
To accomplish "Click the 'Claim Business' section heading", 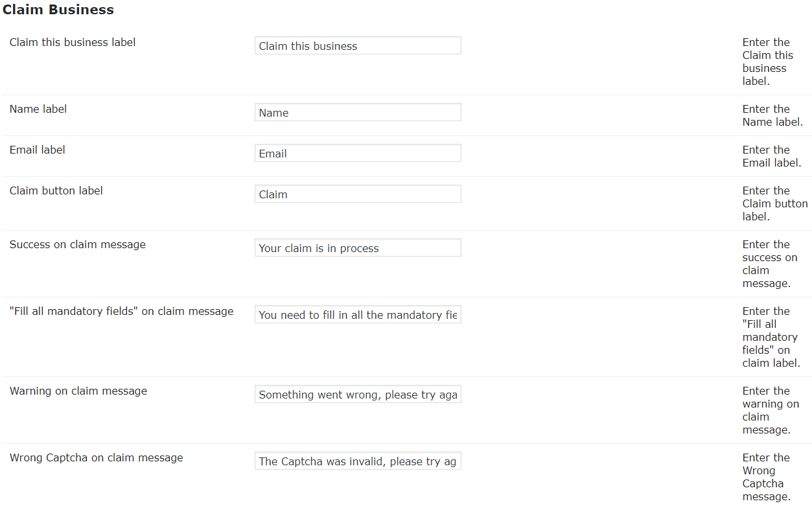I will pyautogui.click(x=58, y=10).
